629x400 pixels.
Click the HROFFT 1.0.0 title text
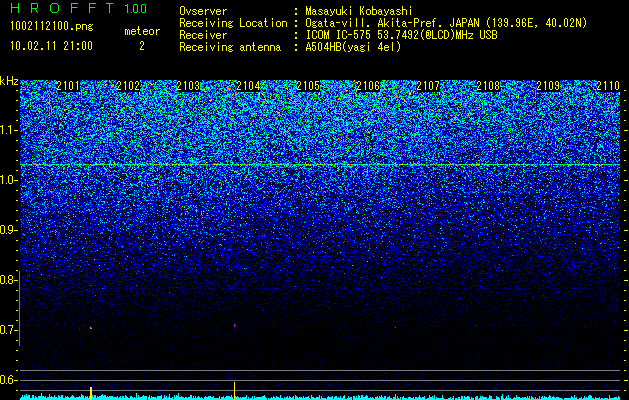point(79,8)
